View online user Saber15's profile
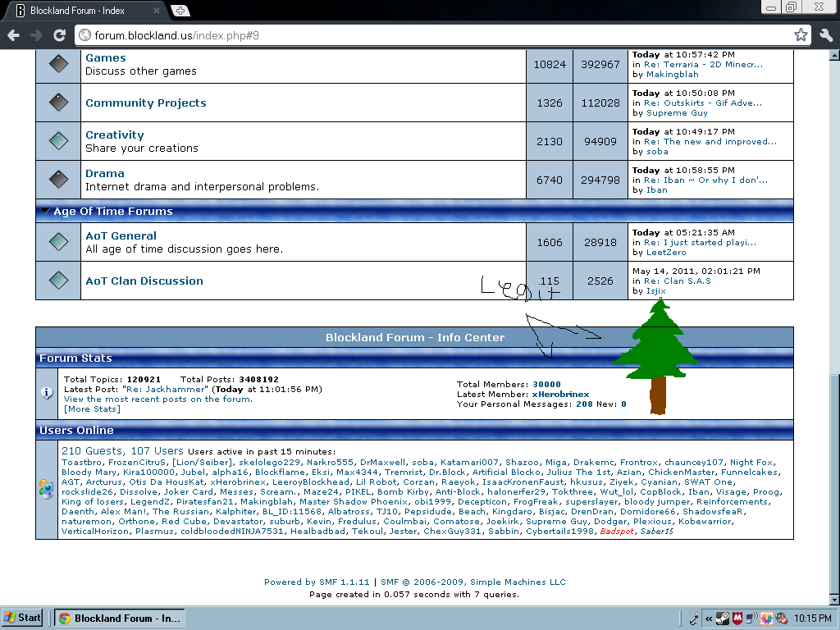Viewport: 840px width, 630px height. (657, 531)
